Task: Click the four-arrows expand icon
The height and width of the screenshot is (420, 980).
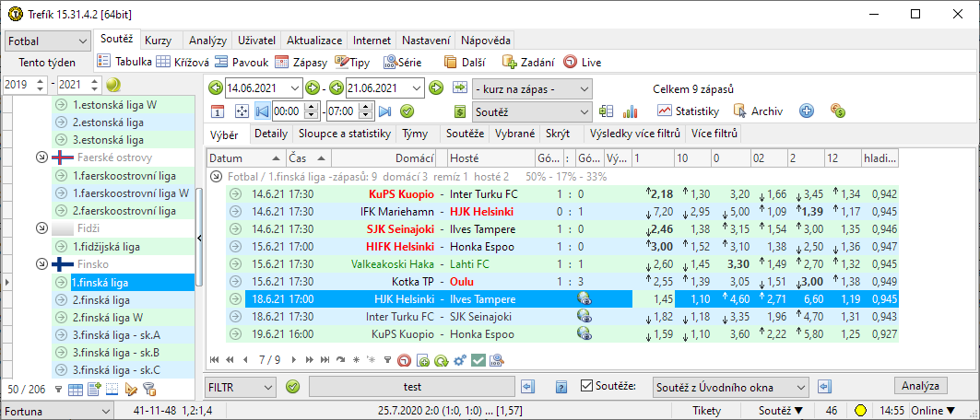Action: pyautogui.click(x=242, y=111)
